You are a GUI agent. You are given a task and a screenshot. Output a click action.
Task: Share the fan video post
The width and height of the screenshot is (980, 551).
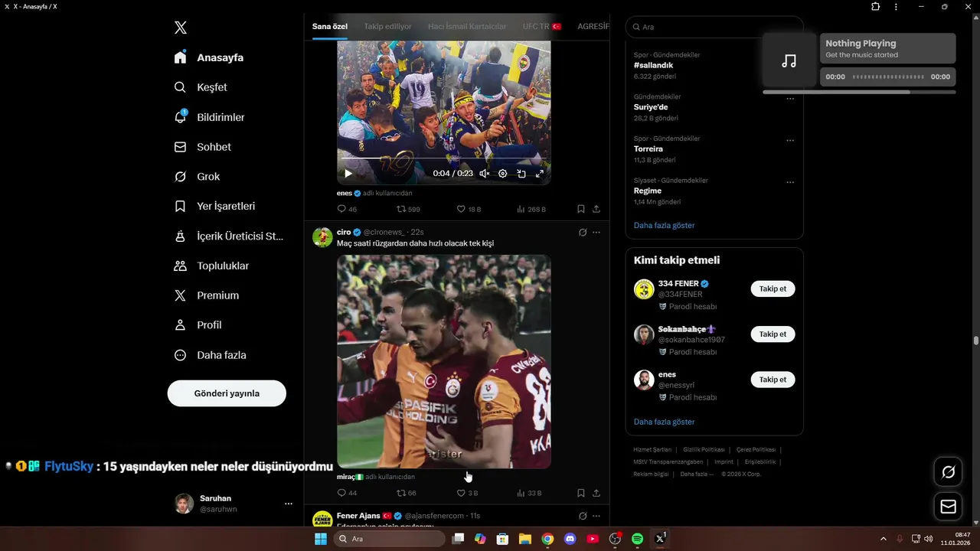(x=596, y=209)
